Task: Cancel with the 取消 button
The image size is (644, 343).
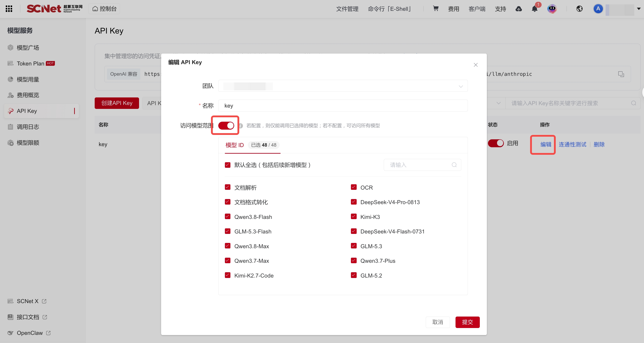Action: click(x=437, y=322)
